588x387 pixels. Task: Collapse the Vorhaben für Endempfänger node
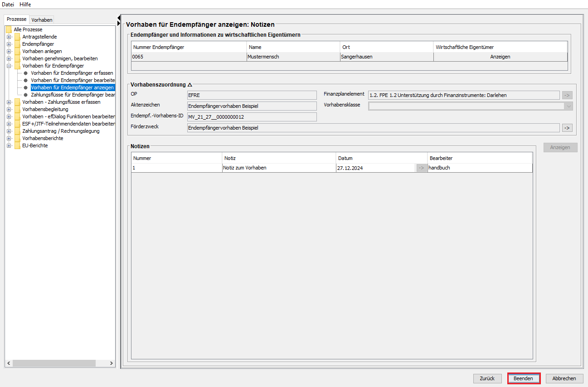(x=9, y=66)
